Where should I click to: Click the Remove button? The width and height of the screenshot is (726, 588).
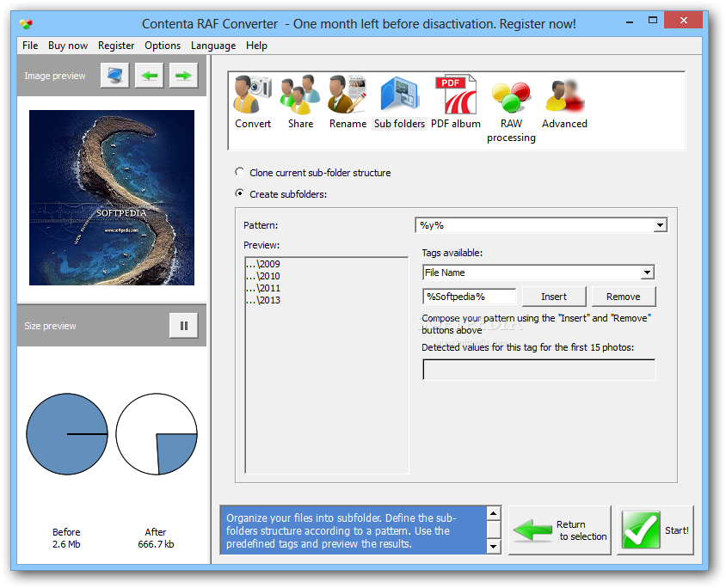(x=624, y=297)
